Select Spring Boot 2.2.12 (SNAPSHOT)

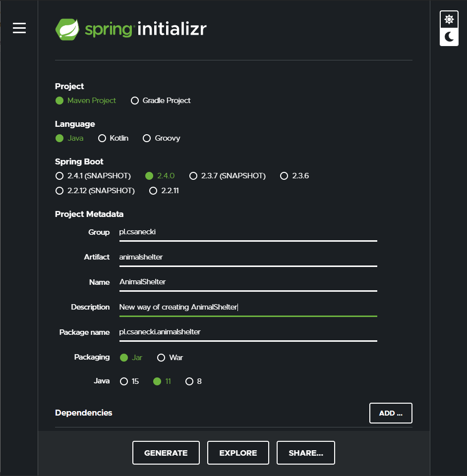[95, 191]
